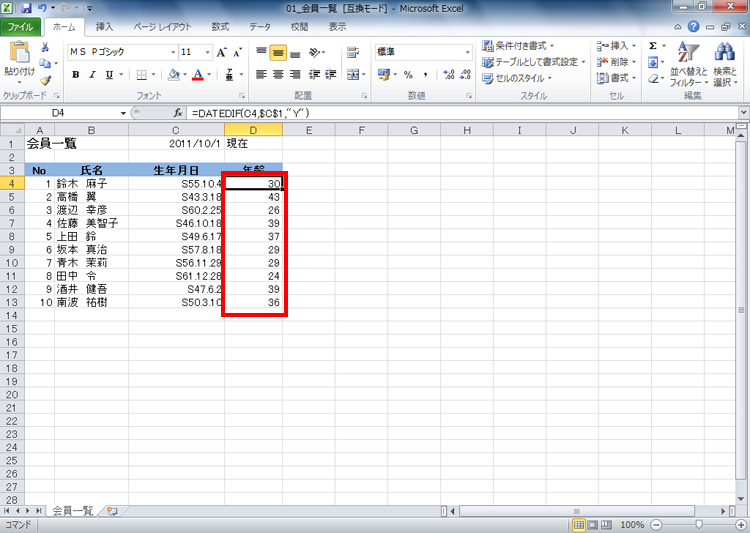The image size is (750, 533).
Task: Click the zoom in plus button
Action: [740, 525]
